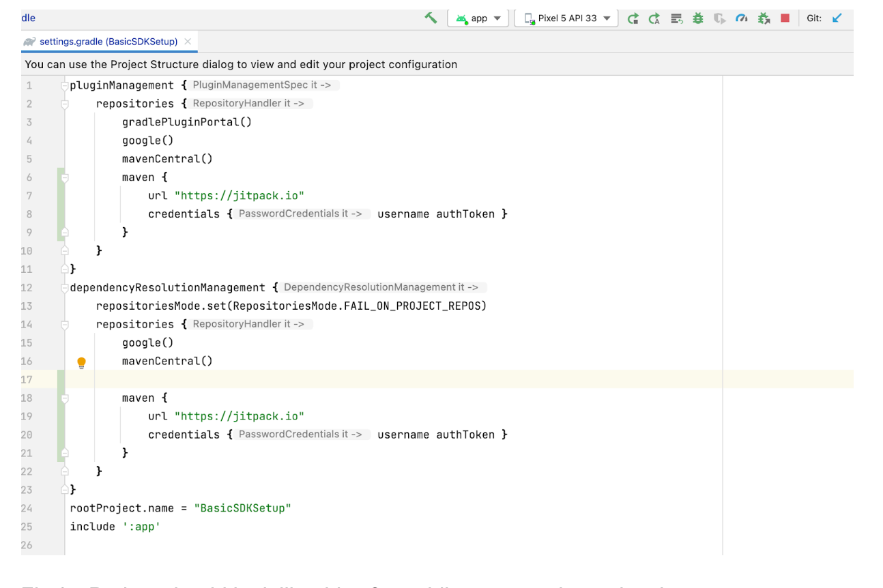The width and height of the screenshot is (883, 588).
Task: Update project from Git with blue arrow
Action: coord(837,18)
